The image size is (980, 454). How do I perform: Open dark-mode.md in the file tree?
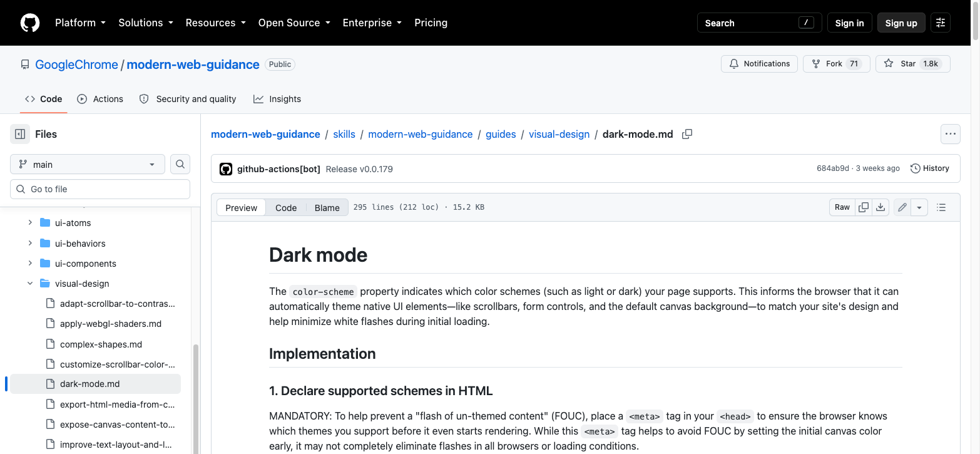tap(95, 384)
